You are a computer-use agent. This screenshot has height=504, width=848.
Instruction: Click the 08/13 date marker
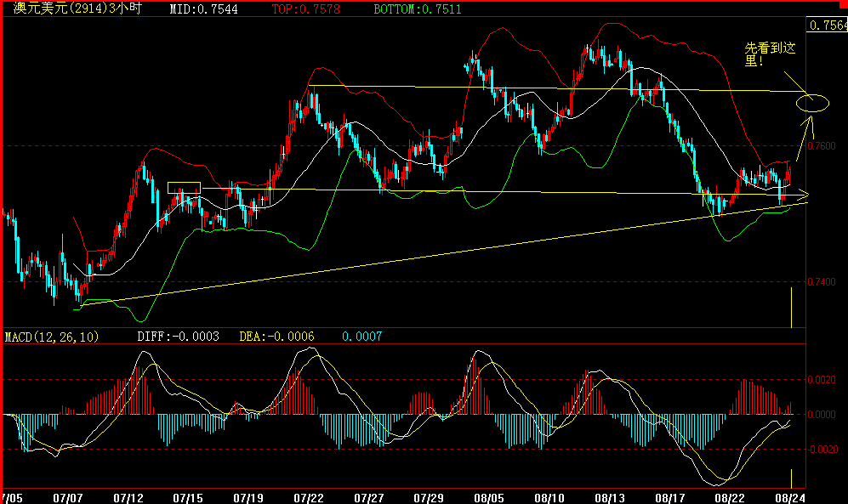click(x=610, y=497)
